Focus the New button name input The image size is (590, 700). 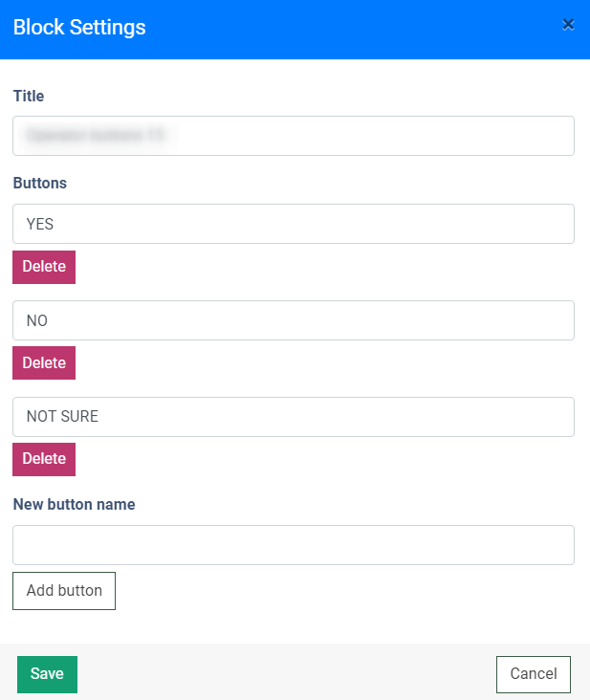tap(293, 545)
